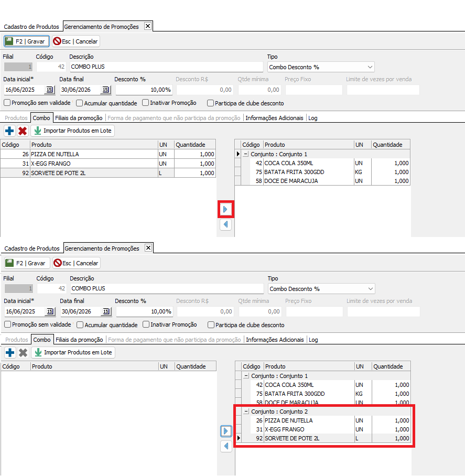
Task: Open Data final calendar icon in lower screenshot
Action: (x=106, y=311)
